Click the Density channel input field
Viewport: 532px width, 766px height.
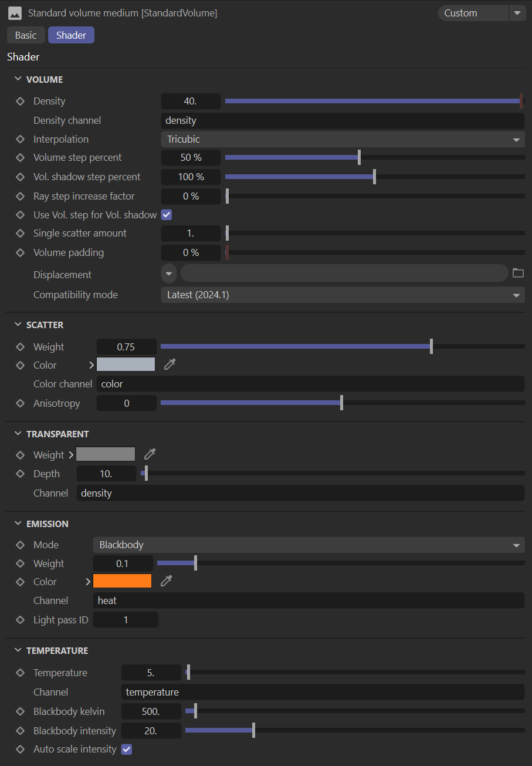coord(343,120)
